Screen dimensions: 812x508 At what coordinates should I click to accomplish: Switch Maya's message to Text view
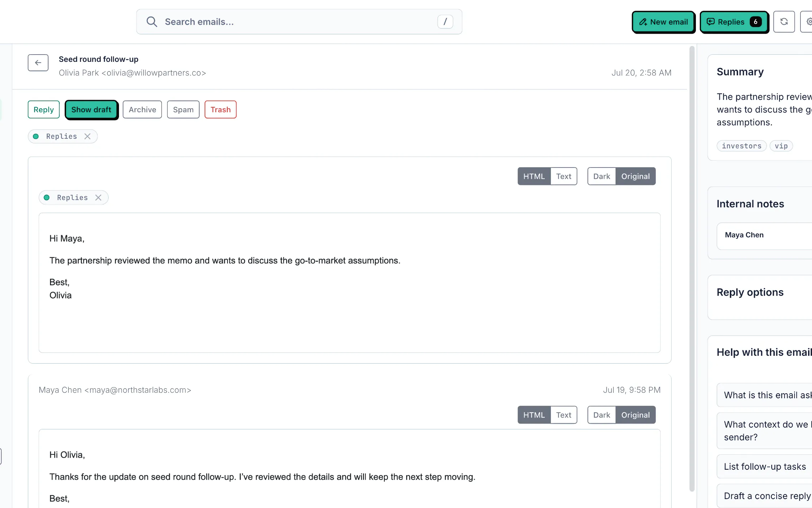click(564, 415)
